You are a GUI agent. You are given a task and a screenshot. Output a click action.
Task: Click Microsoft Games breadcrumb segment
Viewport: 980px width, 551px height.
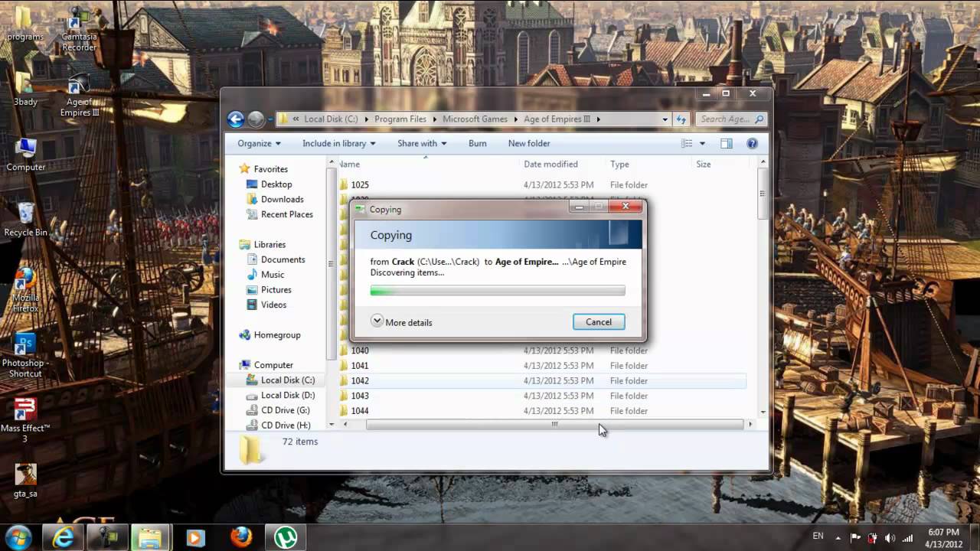(x=475, y=119)
